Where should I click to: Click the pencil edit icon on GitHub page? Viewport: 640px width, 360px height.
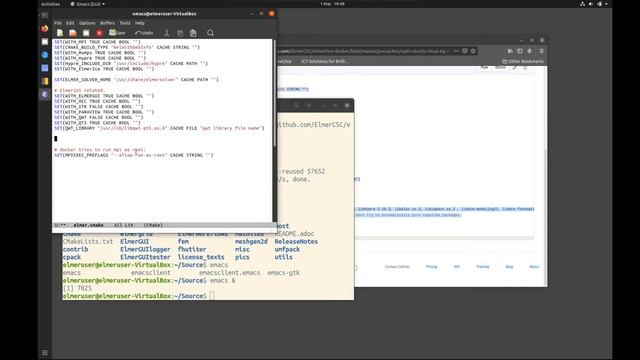[514, 67]
